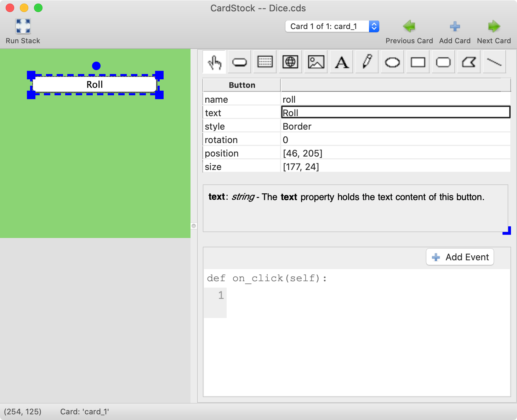The width and height of the screenshot is (517, 420).
Task: Select the Pen drawing tool
Action: (x=367, y=62)
